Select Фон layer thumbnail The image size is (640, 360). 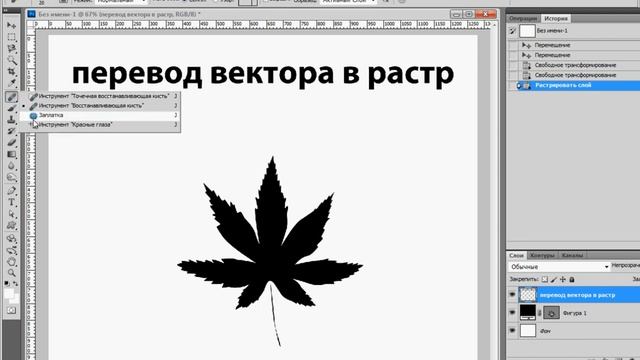click(x=527, y=331)
